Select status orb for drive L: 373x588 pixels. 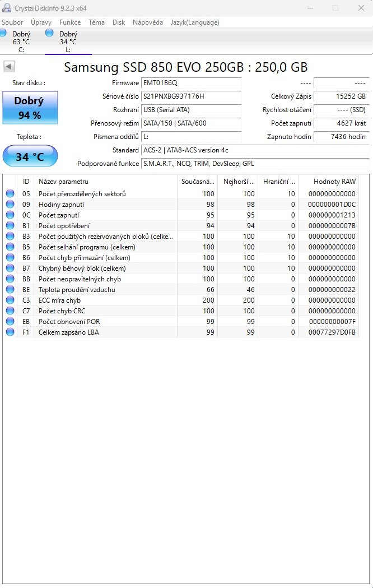(x=49, y=33)
